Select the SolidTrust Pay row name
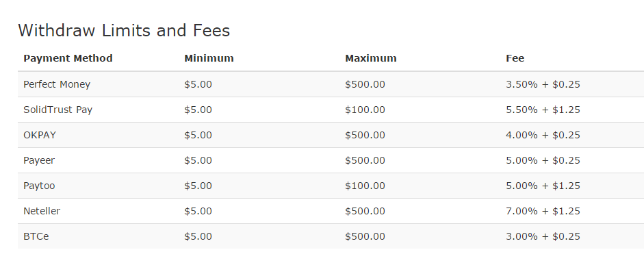Viewport: 644px width, 263px height. (58, 110)
